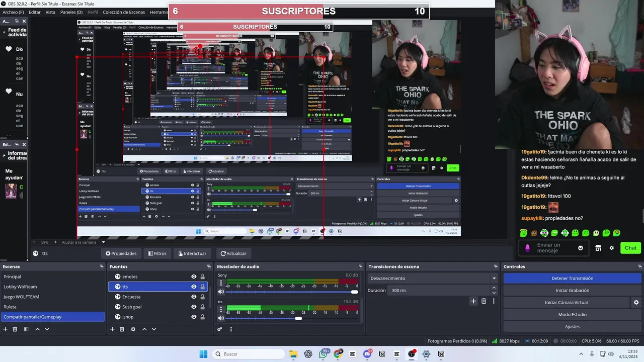Decrease transition duration with down arrow

tap(494, 293)
